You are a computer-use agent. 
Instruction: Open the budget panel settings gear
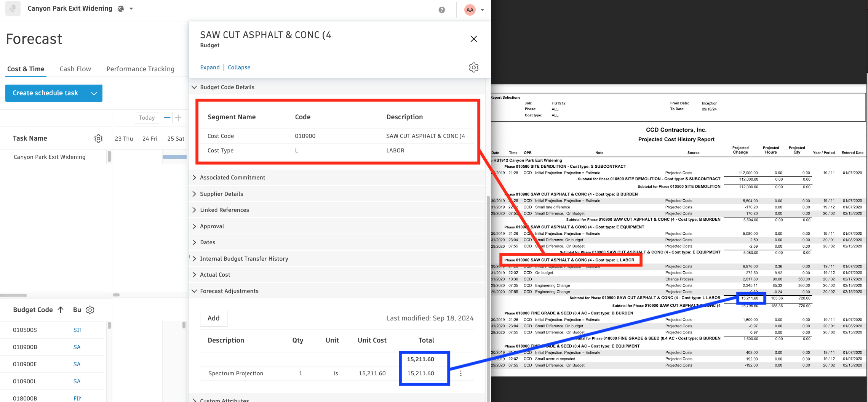coord(473,67)
